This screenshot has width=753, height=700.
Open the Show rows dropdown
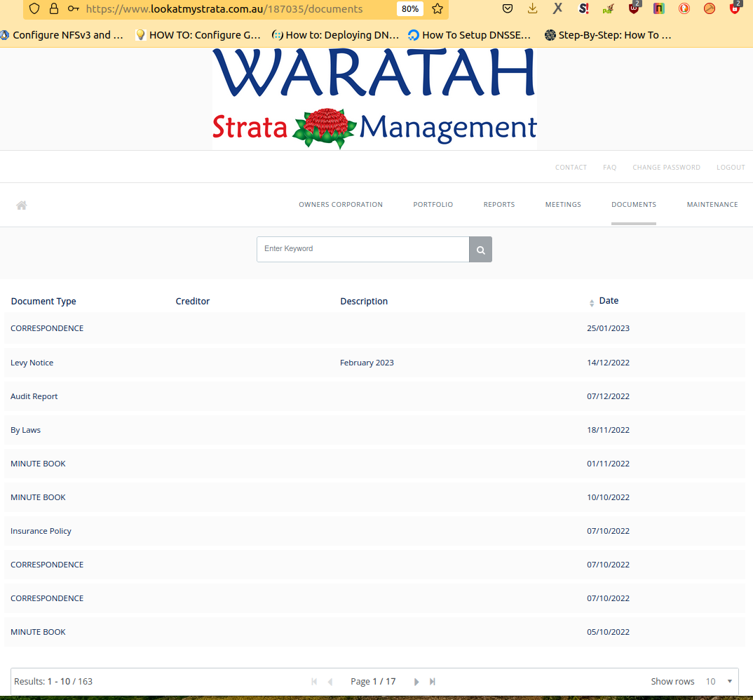coord(719,681)
